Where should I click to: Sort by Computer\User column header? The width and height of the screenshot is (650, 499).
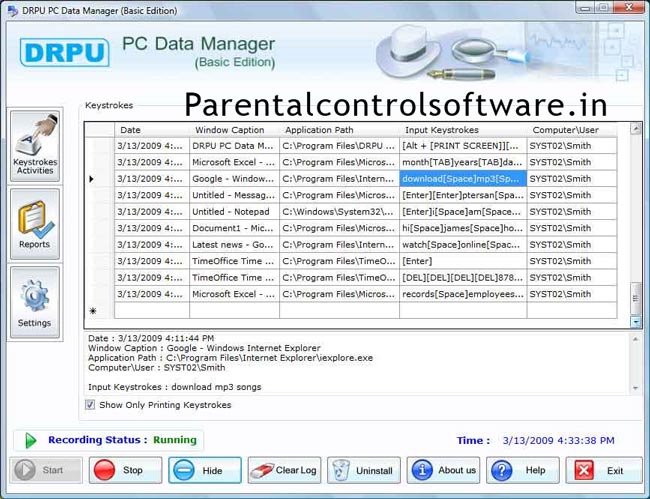572,130
